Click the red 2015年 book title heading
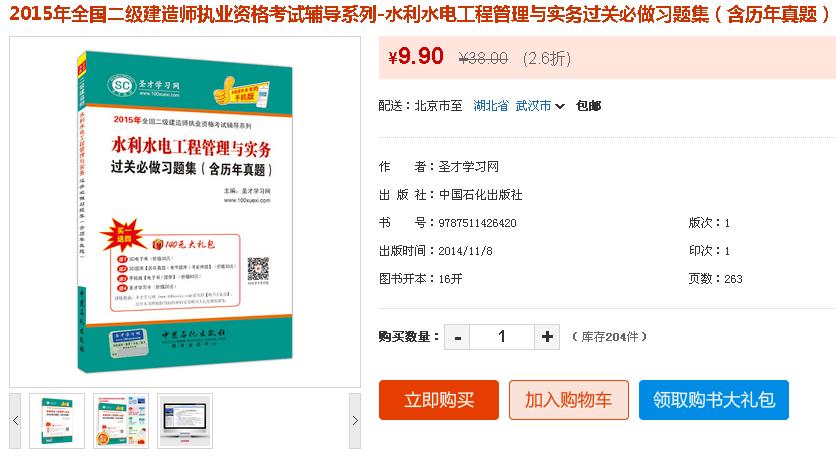Screen dimensions: 836x456 421,14
